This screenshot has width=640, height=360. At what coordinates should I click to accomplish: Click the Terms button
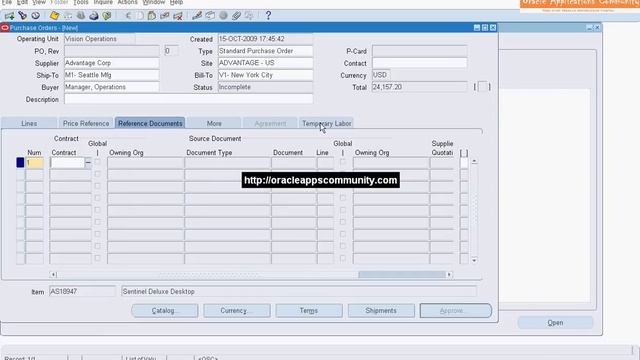pos(309,311)
